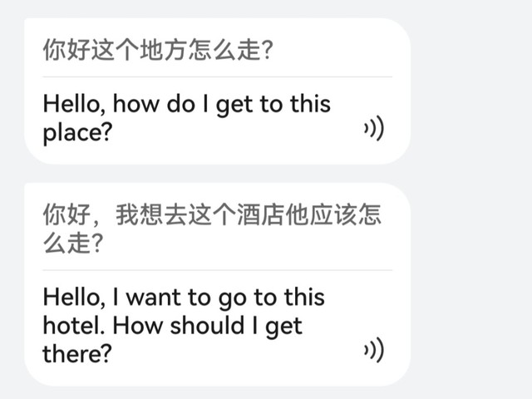Play audio for 'how do I get to this place' translation
Viewport: 532px width, 399px height.
(x=373, y=131)
